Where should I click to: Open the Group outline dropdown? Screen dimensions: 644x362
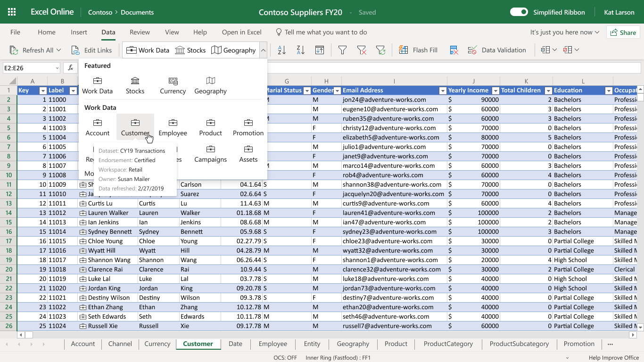pyautogui.click(x=549, y=50)
